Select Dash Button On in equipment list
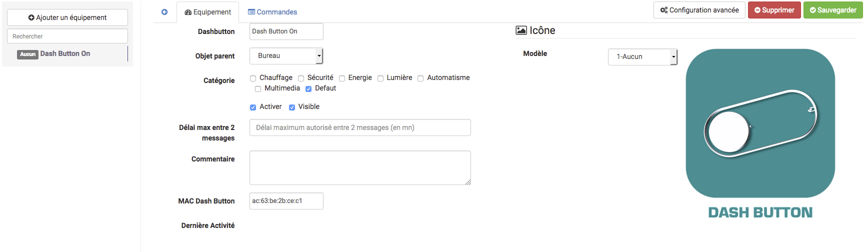 (x=65, y=54)
